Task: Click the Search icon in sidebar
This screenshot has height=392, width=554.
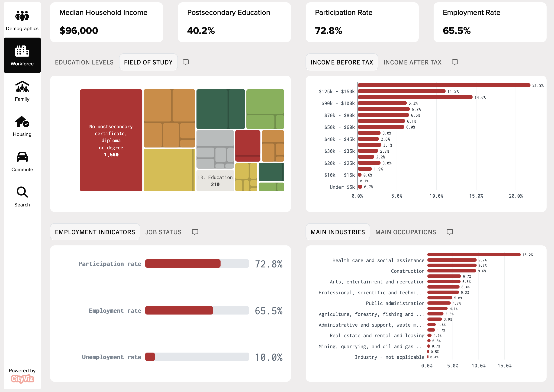Action: pyautogui.click(x=22, y=196)
